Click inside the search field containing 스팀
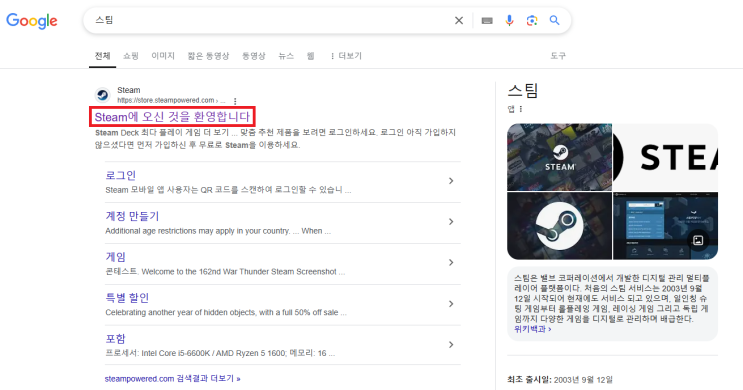Screen dimensions: 743x390 point(270,20)
